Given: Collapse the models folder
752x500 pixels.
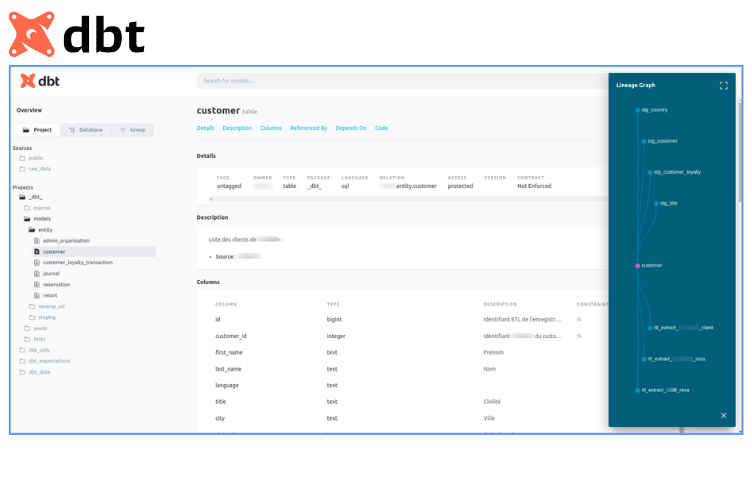Looking at the screenshot, I should [41, 219].
